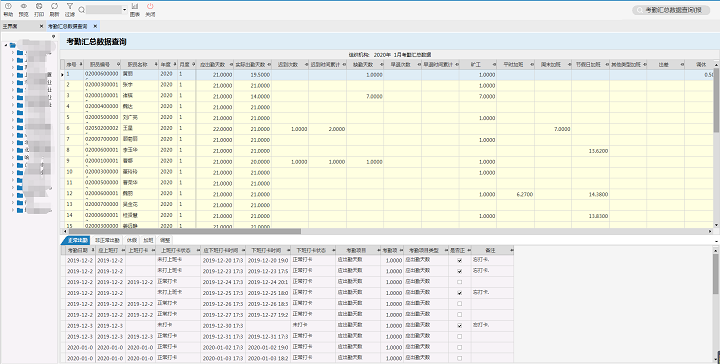The width and height of the screenshot is (720, 364).
Task: Close the 考勤汇总数据查询 tab
Action: click(95, 26)
